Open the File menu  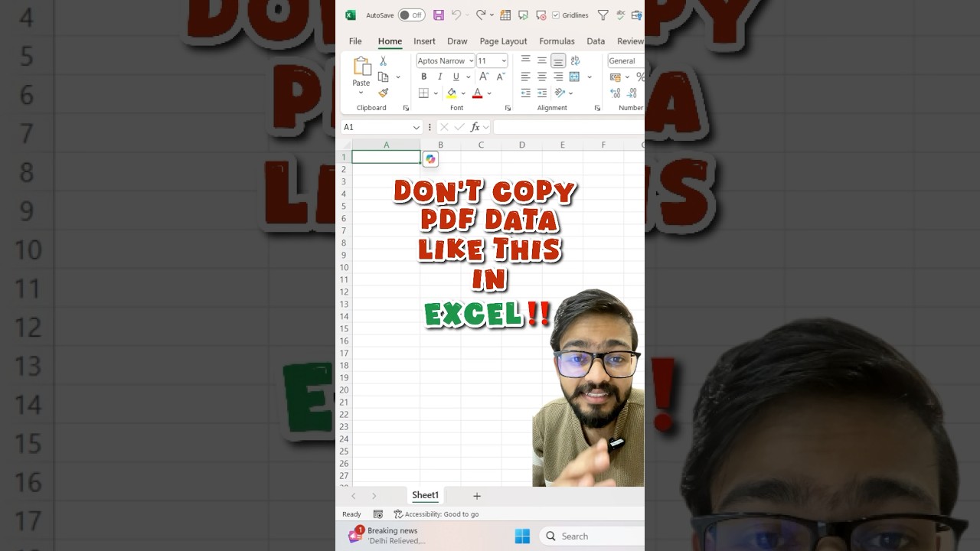click(x=355, y=41)
